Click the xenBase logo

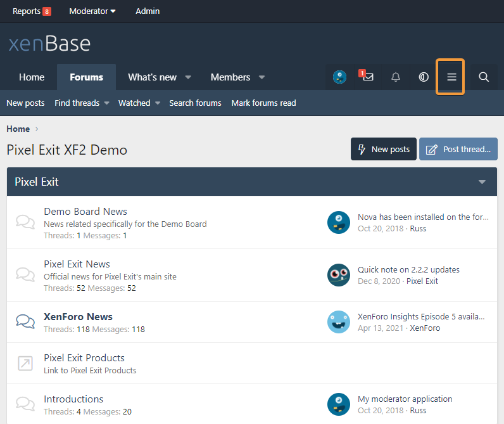[x=49, y=44]
